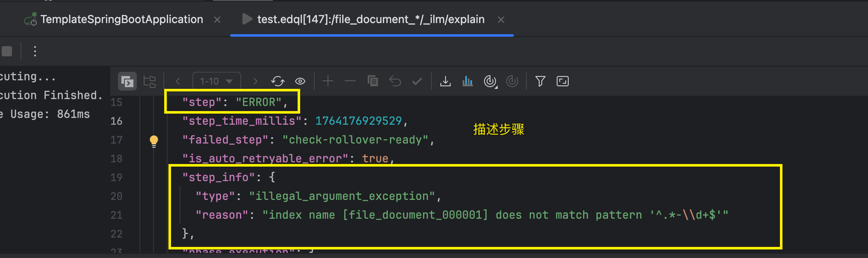Viewport: 868px width, 258px height.
Task: Click the step_time_millis number 1764176929529
Action: point(358,121)
